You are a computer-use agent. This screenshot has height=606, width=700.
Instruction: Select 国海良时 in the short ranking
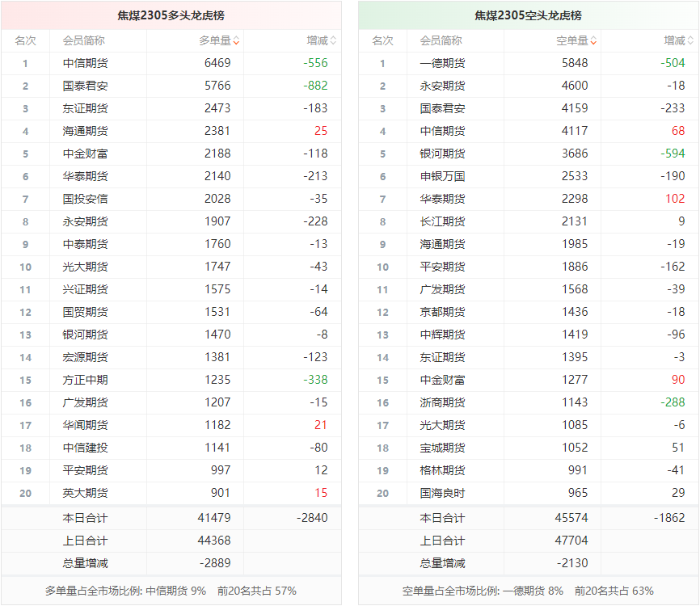pos(442,493)
